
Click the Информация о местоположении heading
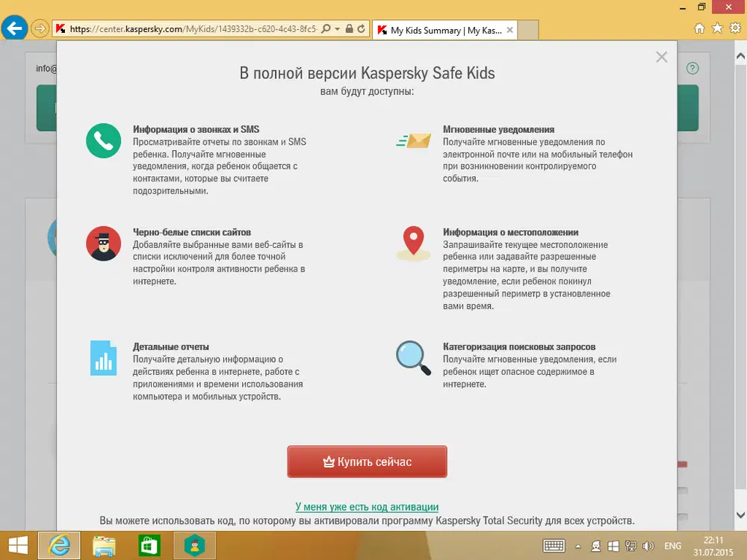coord(510,232)
